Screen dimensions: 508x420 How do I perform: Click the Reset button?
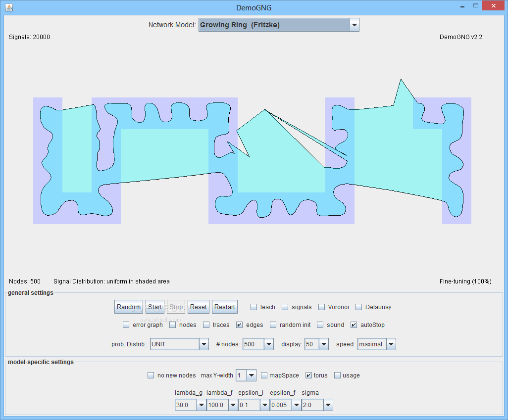pyautogui.click(x=198, y=307)
